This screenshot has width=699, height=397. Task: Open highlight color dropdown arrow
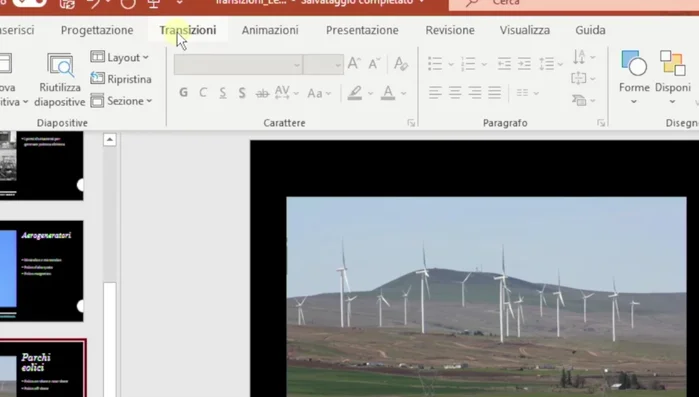(370, 94)
